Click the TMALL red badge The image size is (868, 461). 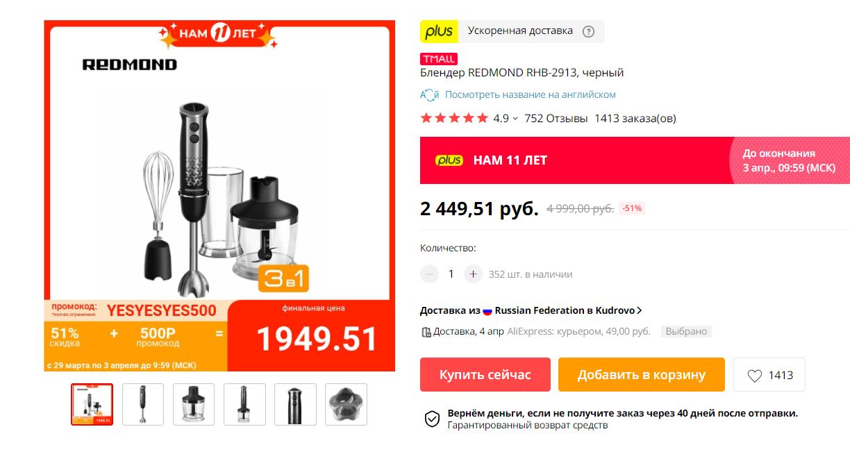coord(439,59)
